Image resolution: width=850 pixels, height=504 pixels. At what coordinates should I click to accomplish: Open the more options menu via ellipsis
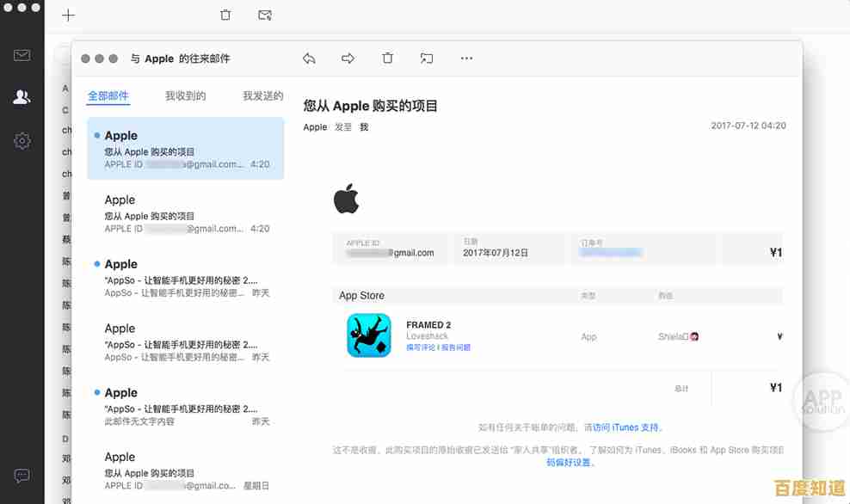click(466, 58)
